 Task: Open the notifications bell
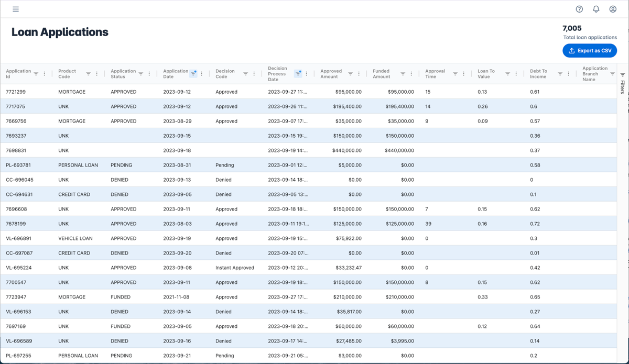(596, 9)
